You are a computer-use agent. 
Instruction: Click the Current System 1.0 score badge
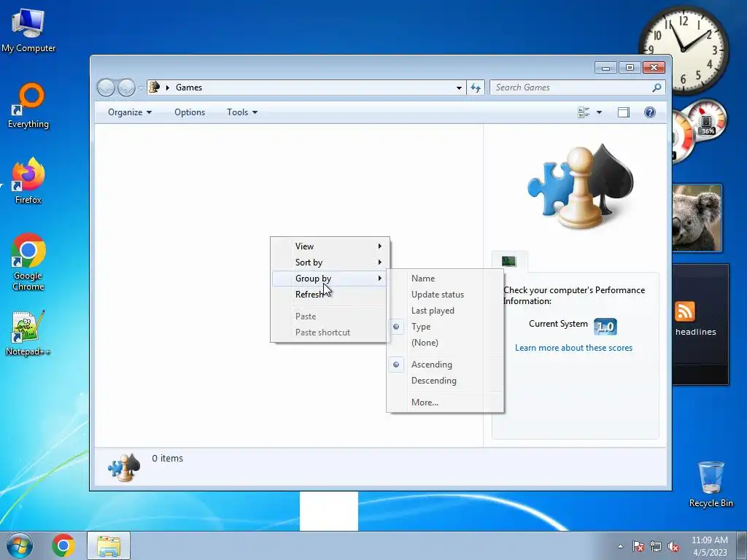(x=605, y=327)
